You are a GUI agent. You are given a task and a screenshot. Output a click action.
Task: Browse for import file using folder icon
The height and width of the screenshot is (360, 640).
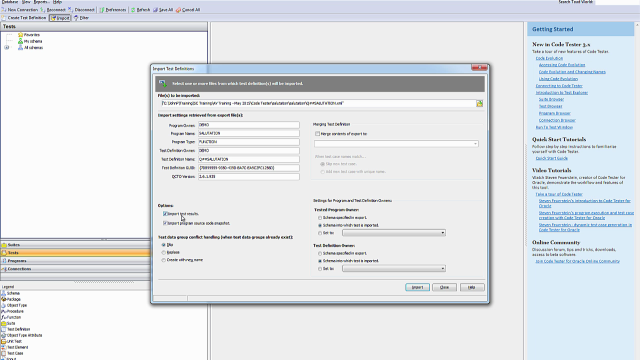[480, 104]
